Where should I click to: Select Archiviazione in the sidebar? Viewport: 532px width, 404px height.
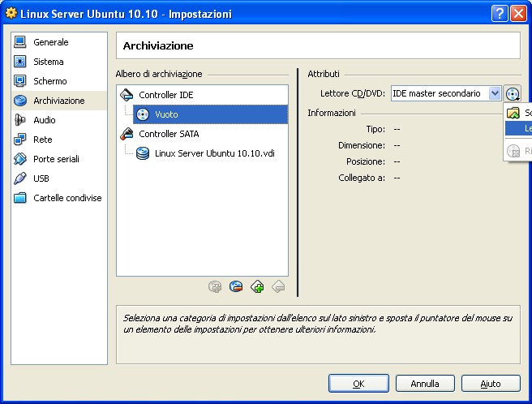(59, 101)
